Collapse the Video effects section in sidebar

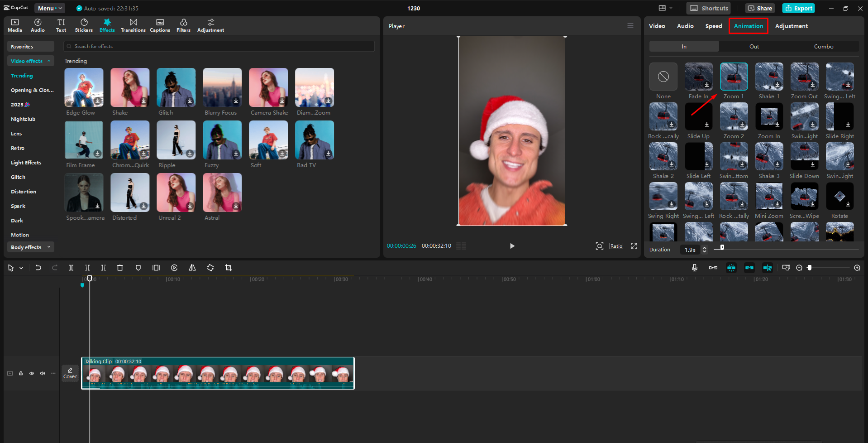(x=30, y=61)
